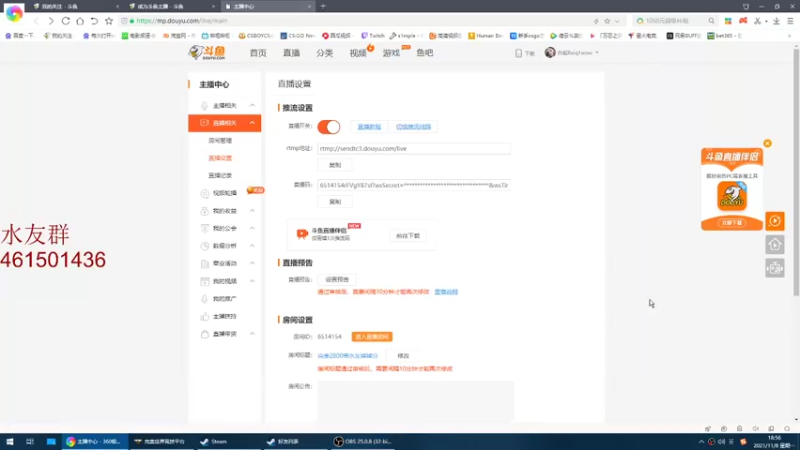Open the blue 查看说明 link

[x=446, y=292]
